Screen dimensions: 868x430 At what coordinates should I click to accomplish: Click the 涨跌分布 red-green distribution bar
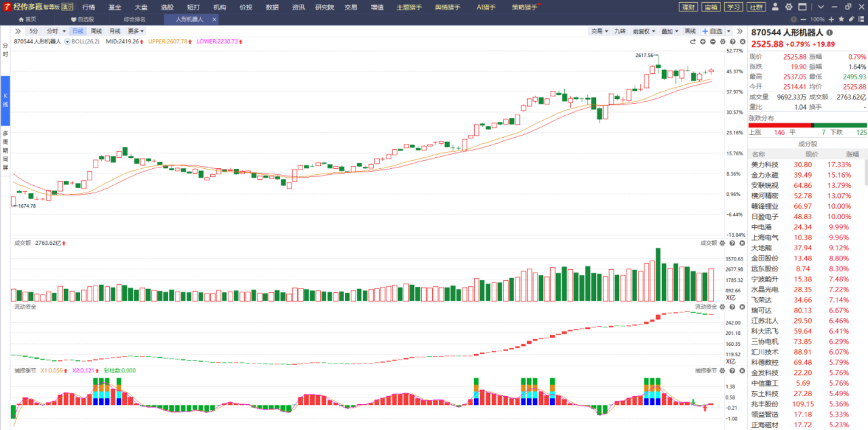point(807,125)
